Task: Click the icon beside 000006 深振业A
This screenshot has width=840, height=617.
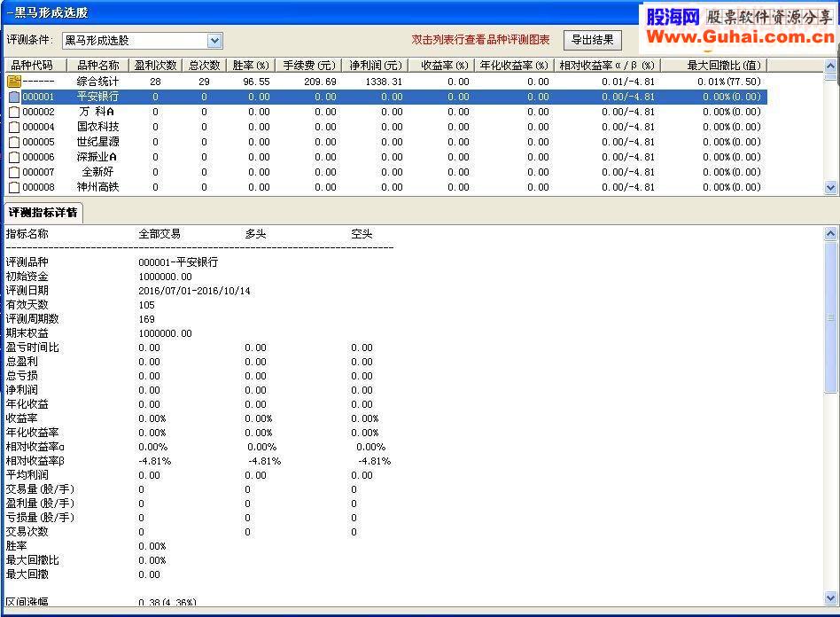Action: point(14,157)
